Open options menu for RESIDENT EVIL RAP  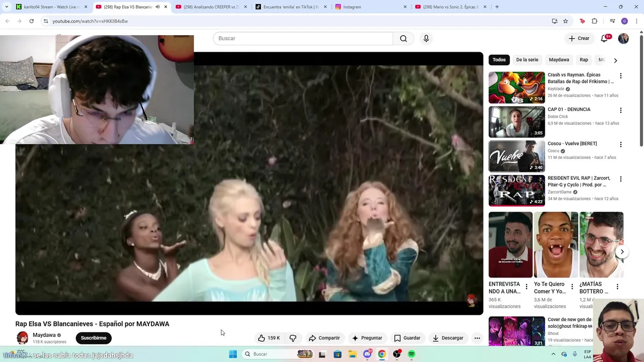click(x=620, y=179)
